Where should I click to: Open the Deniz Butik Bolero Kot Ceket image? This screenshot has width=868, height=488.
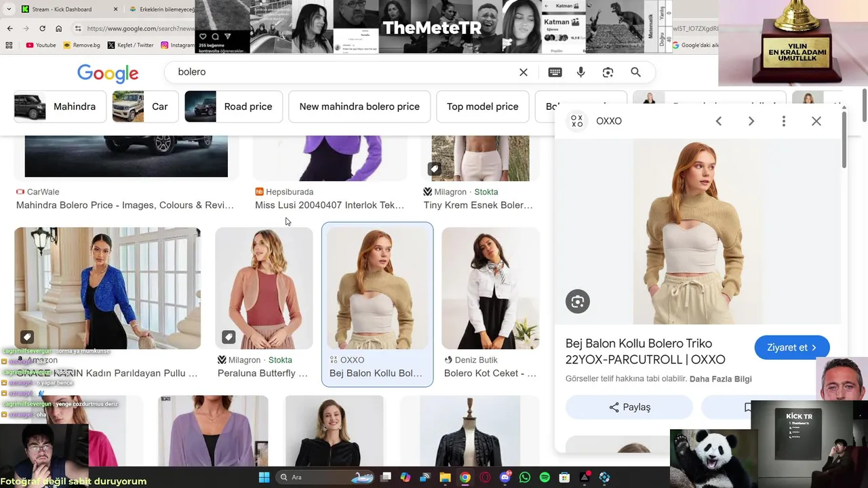490,288
